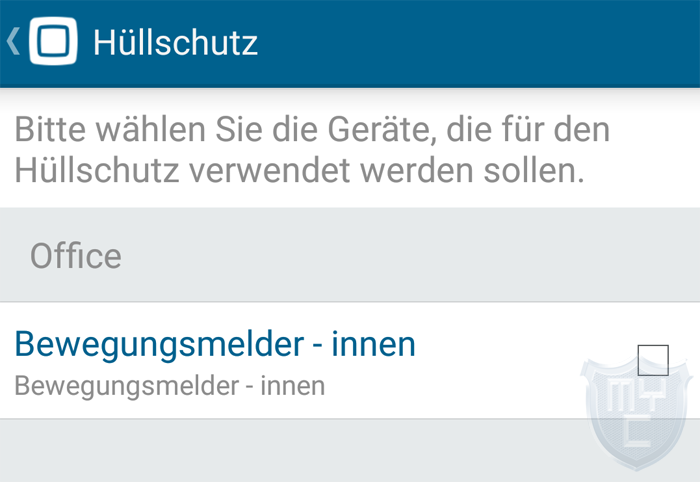Image resolution: width=700 pixels, height=482 pixels.
Task: Click the shield watermark logo
Action: point(636,411)
